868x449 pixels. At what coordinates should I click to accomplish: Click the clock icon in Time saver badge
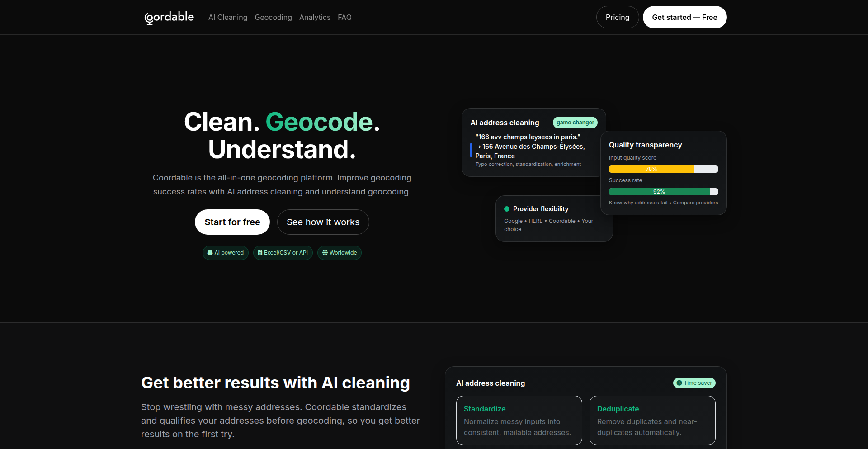[x=679, y=383]
